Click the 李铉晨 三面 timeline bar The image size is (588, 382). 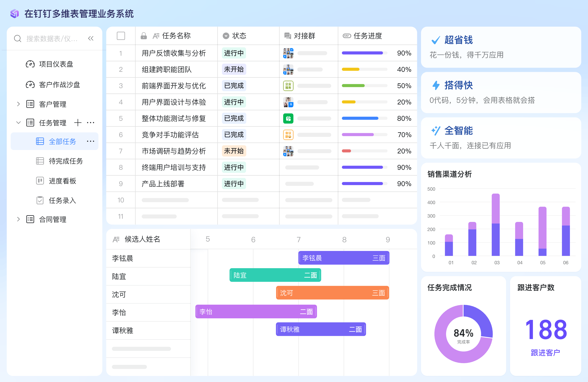point(344,258)
